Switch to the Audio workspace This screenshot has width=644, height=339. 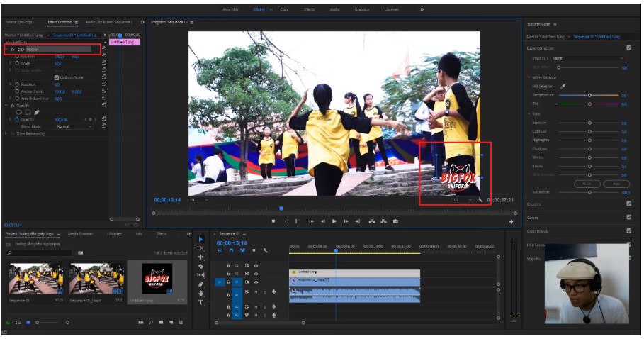(334, 9)
